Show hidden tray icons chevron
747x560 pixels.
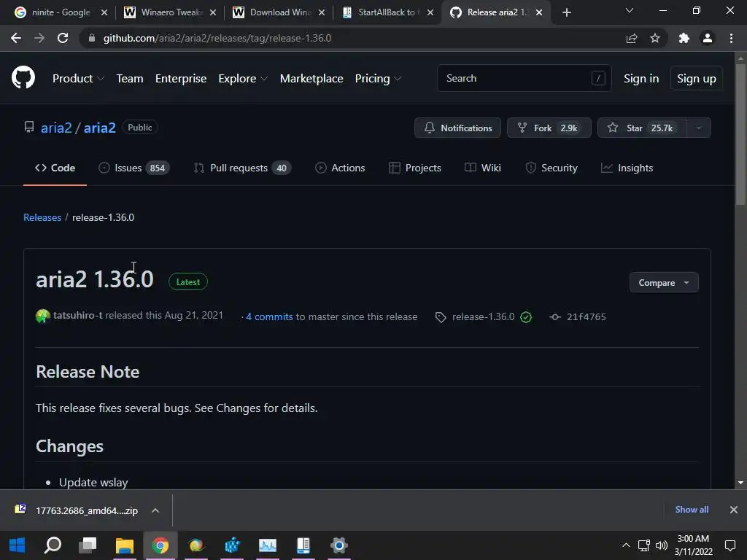[x=626, y=545]
